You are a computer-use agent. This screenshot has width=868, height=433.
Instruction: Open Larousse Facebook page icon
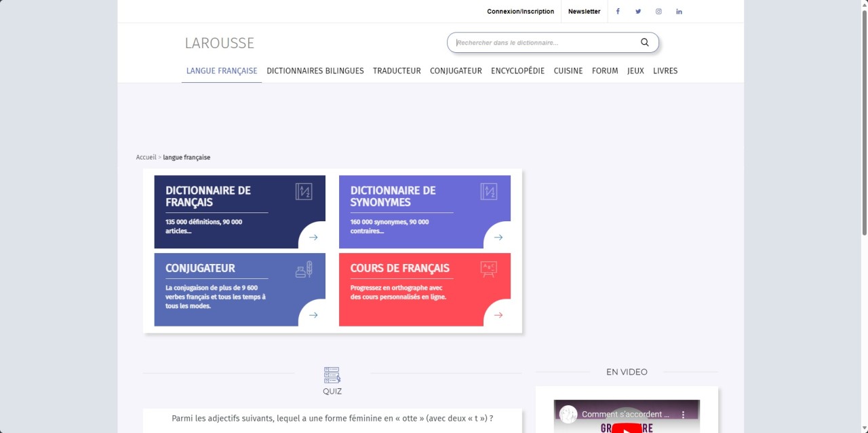point(618,12)
